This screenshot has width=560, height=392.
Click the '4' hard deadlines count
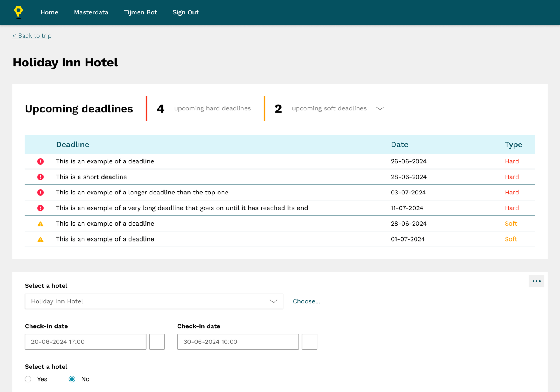tap(161, 108)
